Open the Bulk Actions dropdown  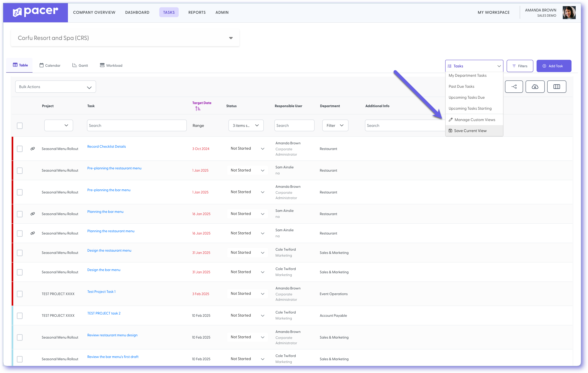coord(55,87)
